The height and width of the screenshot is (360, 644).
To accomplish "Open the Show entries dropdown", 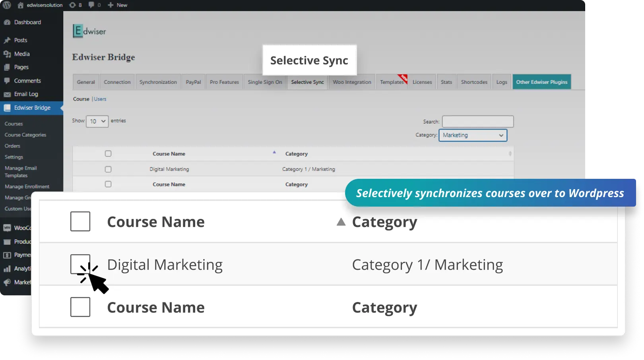I will (x=97, y=121).
